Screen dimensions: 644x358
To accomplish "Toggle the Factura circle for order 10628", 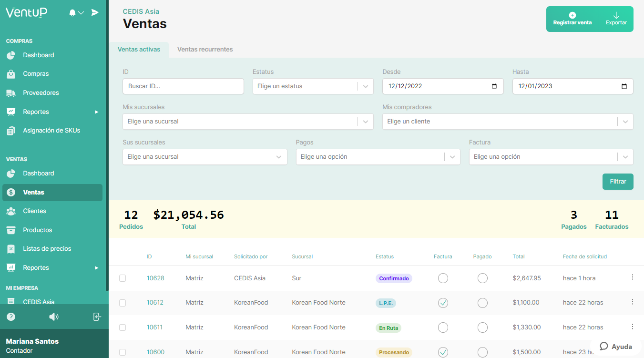I will (443, 278).
